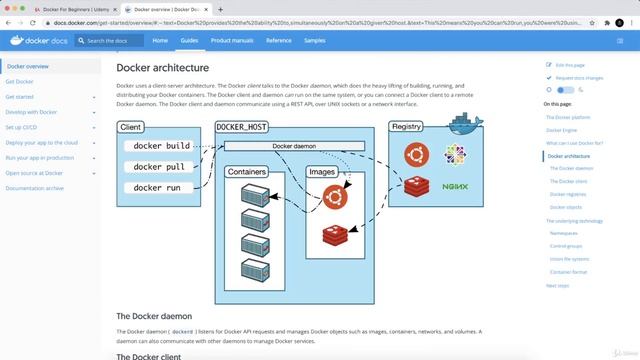Screen dimensions: 640x360
Task: Jump to The Docker client in page contents
Action: [568, 181]
